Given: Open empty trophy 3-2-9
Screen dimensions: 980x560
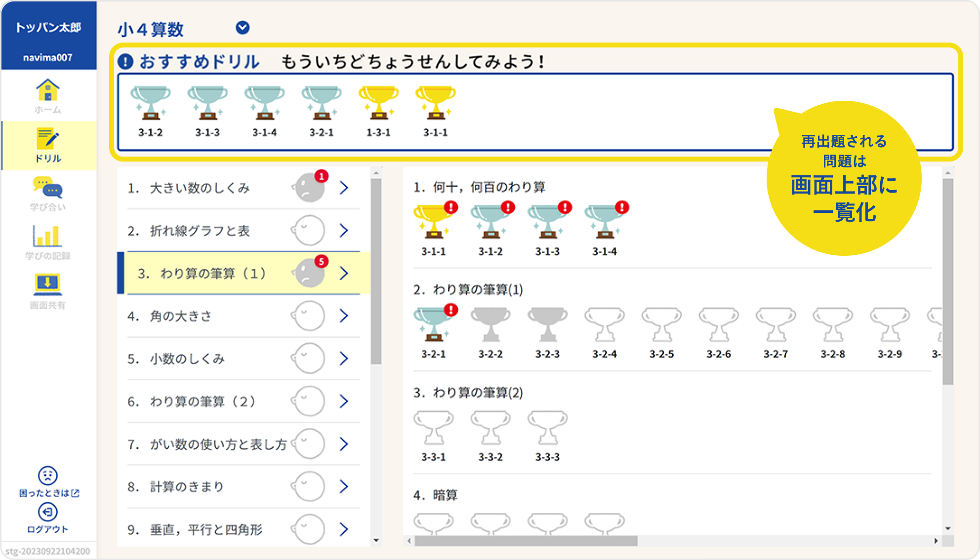Looking at the screenshot, I should pyautogui.click(x=890, y=325).
